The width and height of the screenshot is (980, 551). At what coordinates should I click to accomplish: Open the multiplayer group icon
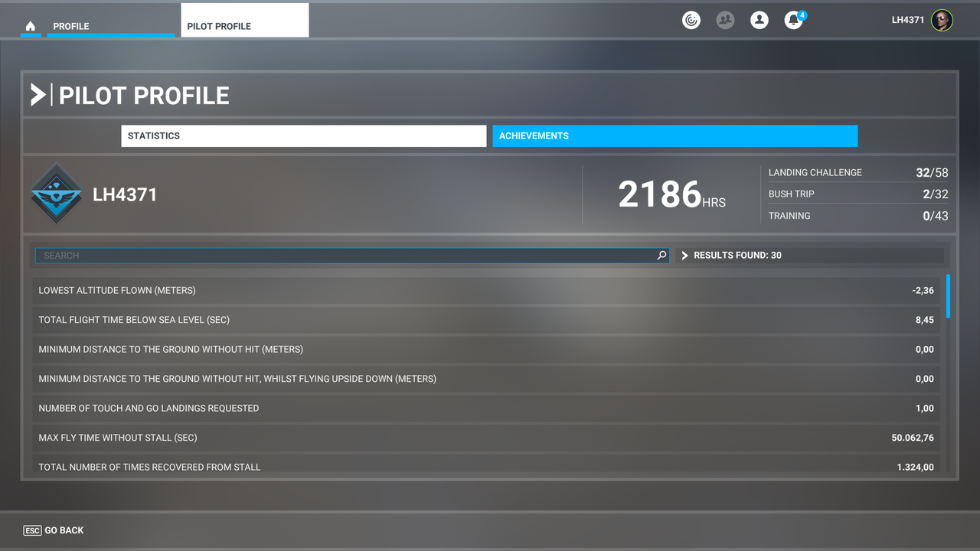(x=725, y=20)
